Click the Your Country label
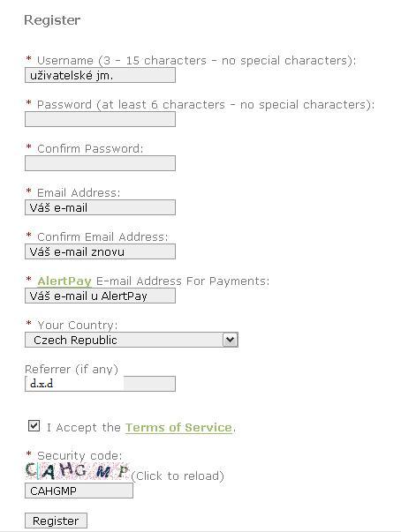This screenshot has width=401, height=532. (78, 325)
